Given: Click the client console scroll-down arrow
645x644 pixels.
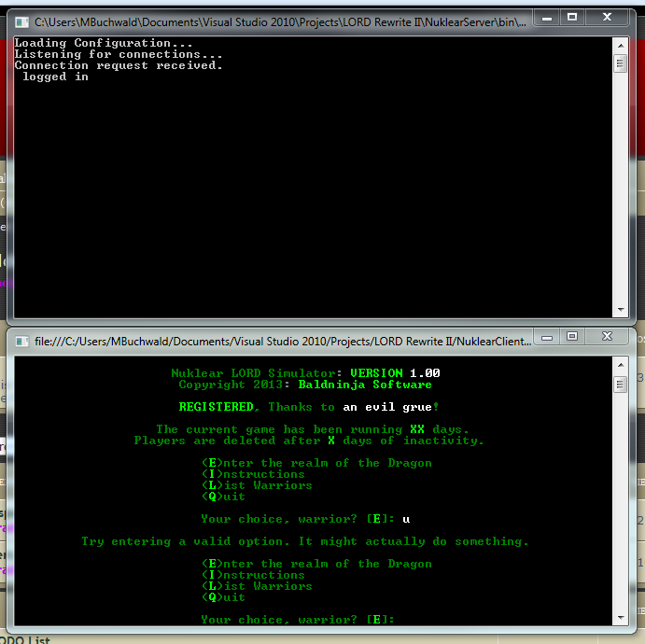Looking at the screenshot, I should tap(619, 619).
